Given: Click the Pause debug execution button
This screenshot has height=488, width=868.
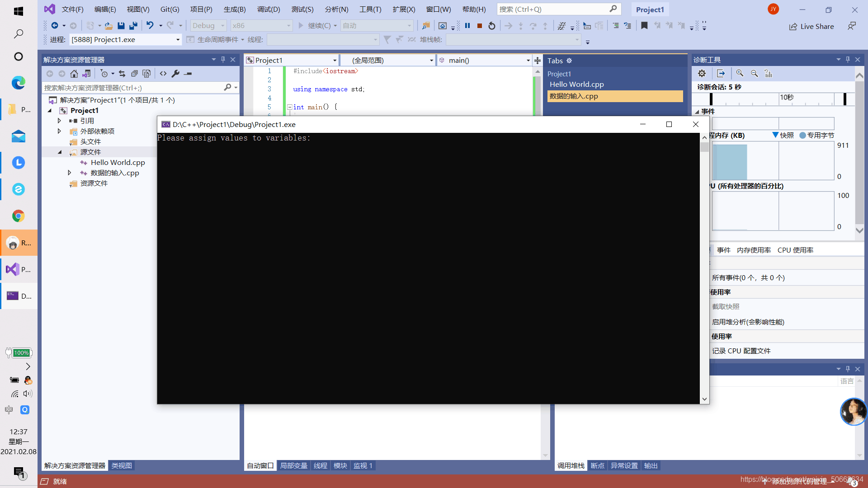Looking at the screenshot, I should (x=467, y=25).
